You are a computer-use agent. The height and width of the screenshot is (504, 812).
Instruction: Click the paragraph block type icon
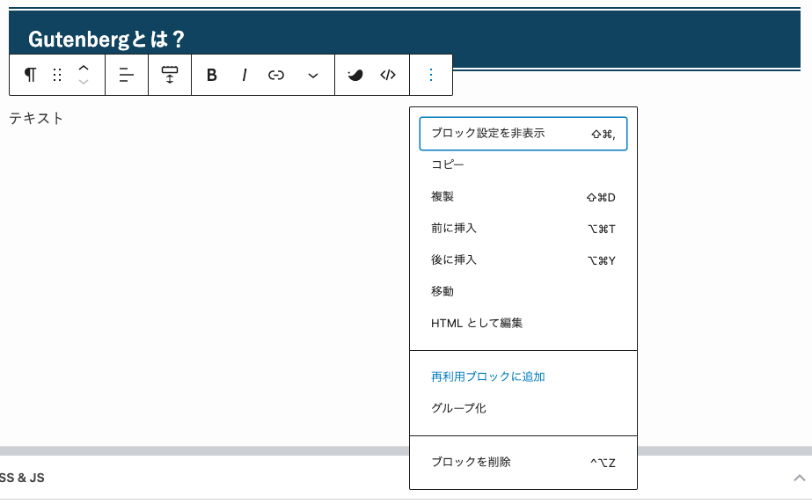30,75
